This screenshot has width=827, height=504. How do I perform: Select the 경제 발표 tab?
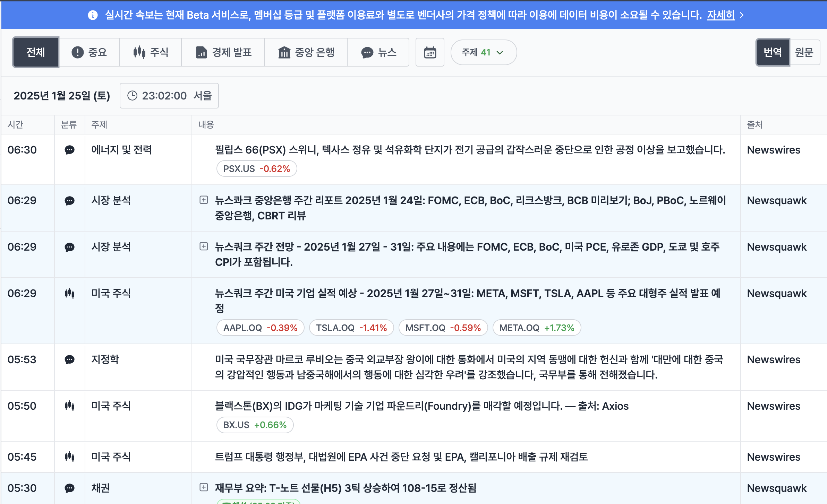223,52
